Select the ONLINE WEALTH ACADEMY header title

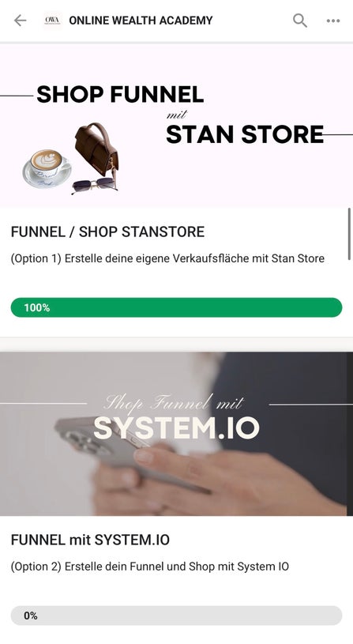point(141,20)
